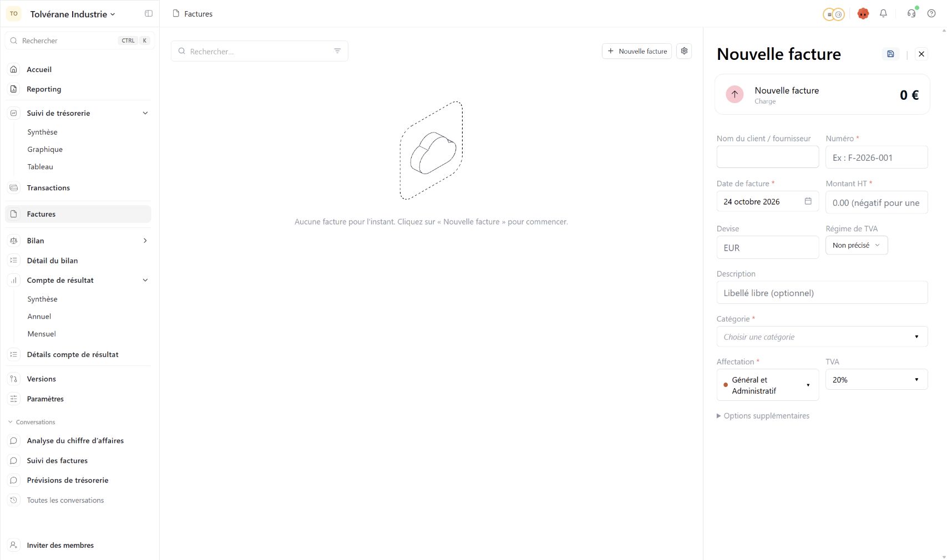Focus the Numéro input field
947x560 pixels.
tap(877, 157)
